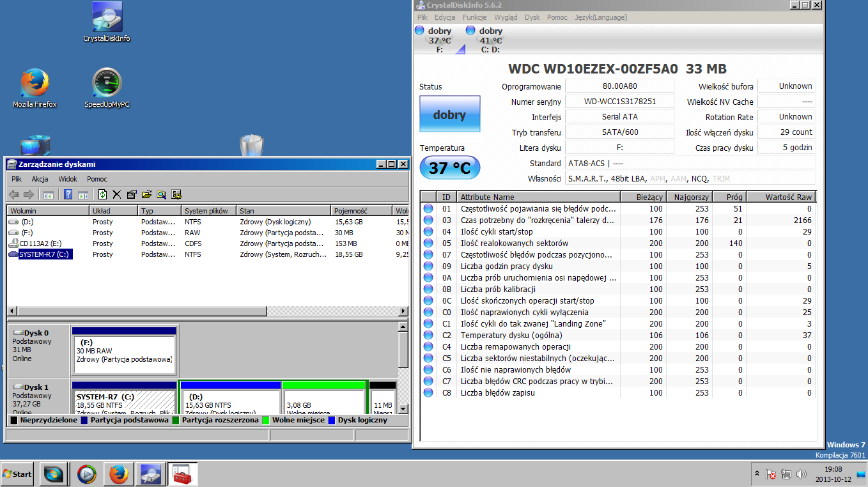Click the last toolbar icon with gear
The width and height of the screenshot is (868, 487).
[x=176, y=194]
